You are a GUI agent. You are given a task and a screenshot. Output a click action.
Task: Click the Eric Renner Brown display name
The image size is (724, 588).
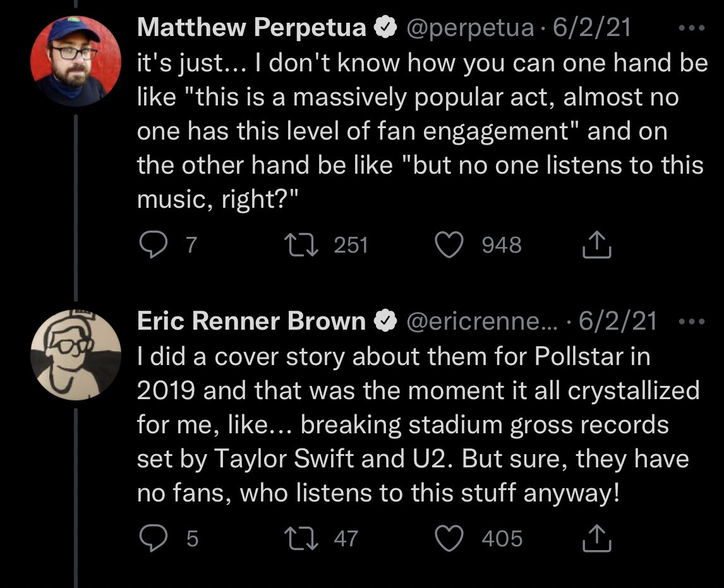(x=251, y=322)
